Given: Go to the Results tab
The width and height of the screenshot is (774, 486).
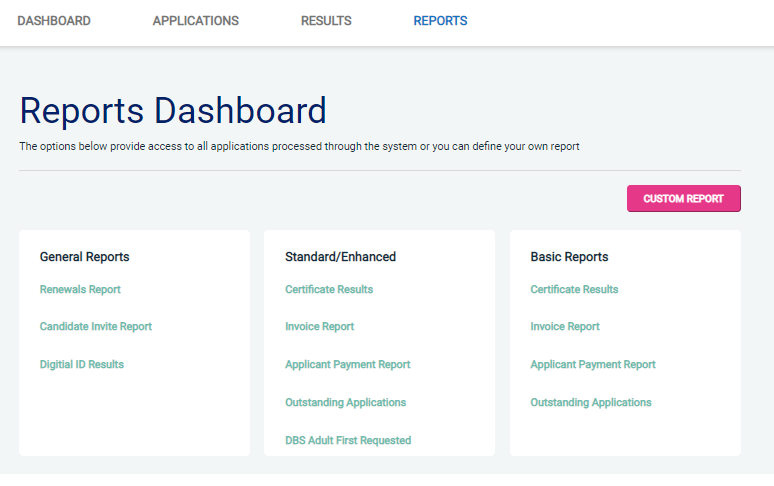Looking at the screenshot, I should (x=326, y=21).
